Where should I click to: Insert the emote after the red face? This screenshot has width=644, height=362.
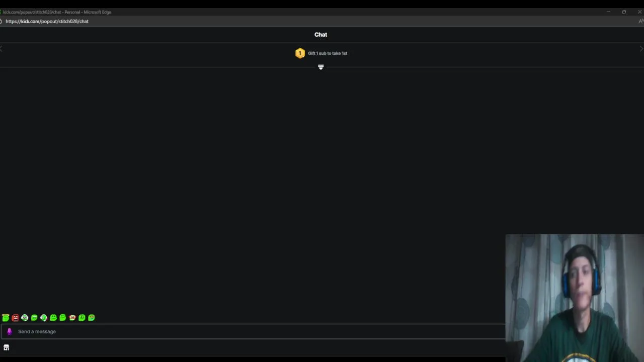click(x=25, y=317)
